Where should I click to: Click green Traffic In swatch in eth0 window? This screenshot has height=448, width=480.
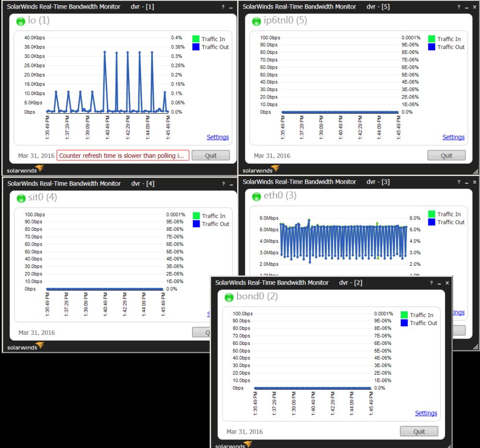point(432,214)
